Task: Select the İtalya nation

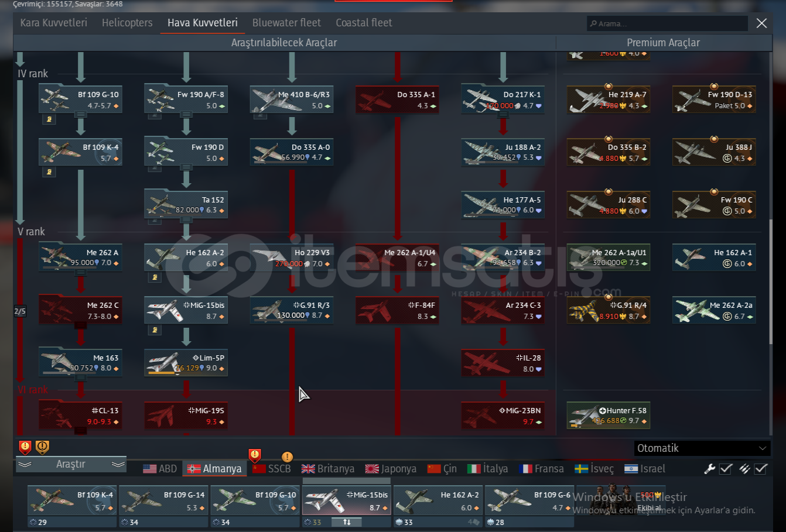Action: coord(487,469)
